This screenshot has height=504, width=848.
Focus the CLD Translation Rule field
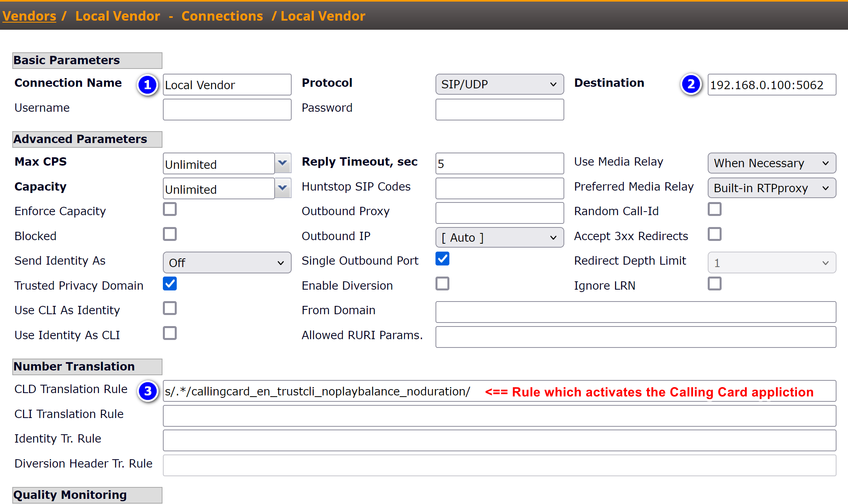[x=317, y=391]
